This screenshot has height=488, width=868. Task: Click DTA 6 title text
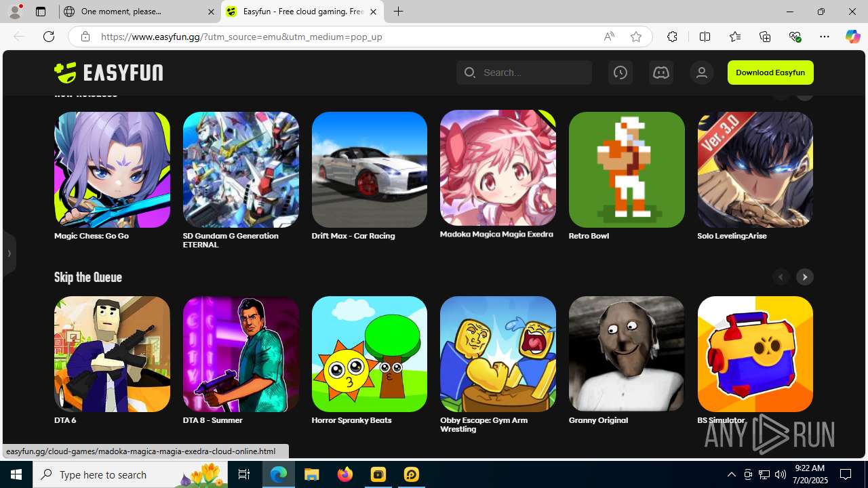pyautogui.click(x=65, y=420)
